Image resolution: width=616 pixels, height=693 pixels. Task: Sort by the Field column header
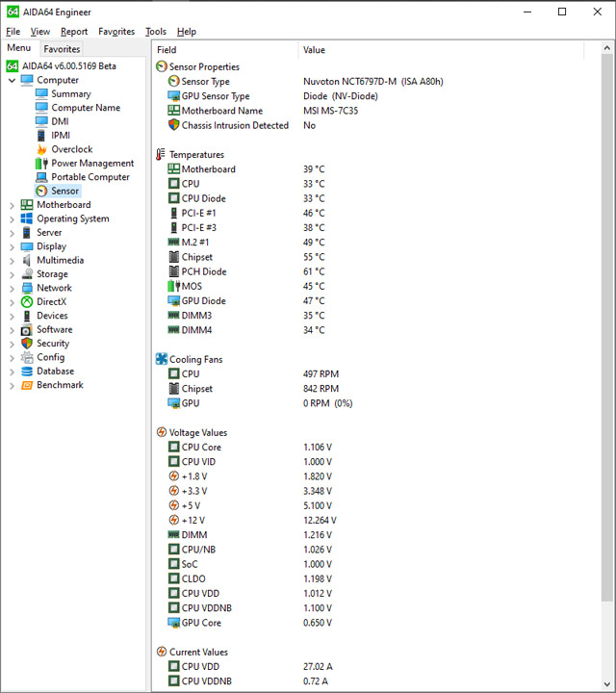[226, 50]
